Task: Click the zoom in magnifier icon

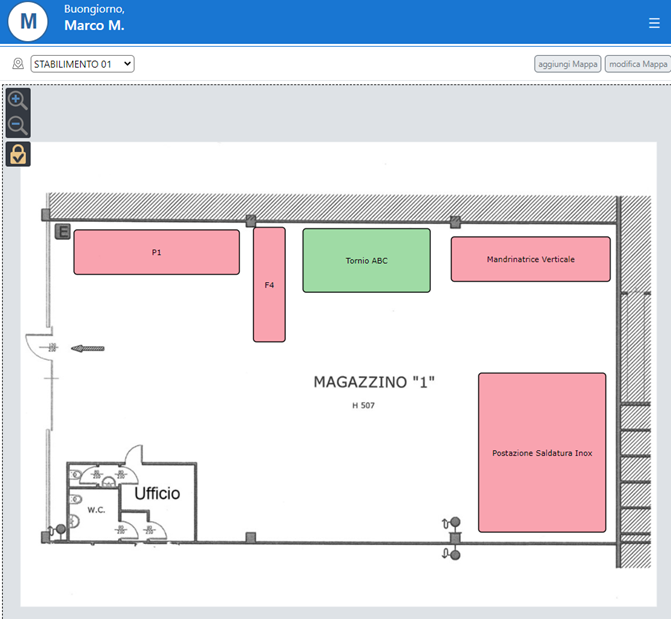Action: [18, 100]
